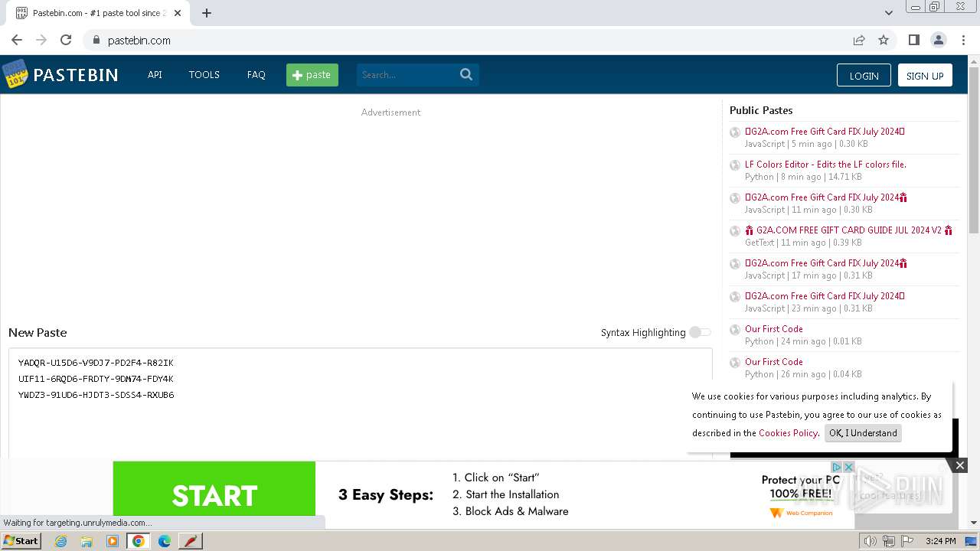Open Our First Code 24 min ago paste
The height and width of the screenshot is (551, 980).
tap(774, 329)
